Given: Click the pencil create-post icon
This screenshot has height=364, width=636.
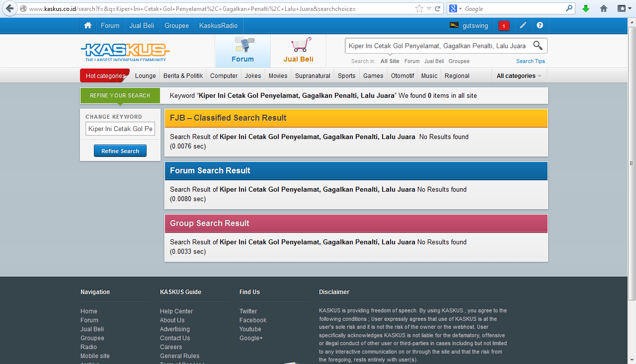Looking at the screenshot, I should (523, 25).
